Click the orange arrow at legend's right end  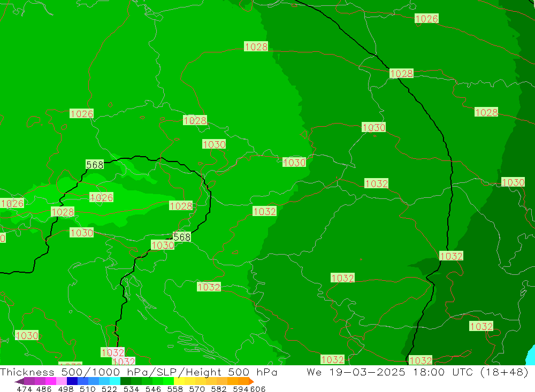click(251, 381)
